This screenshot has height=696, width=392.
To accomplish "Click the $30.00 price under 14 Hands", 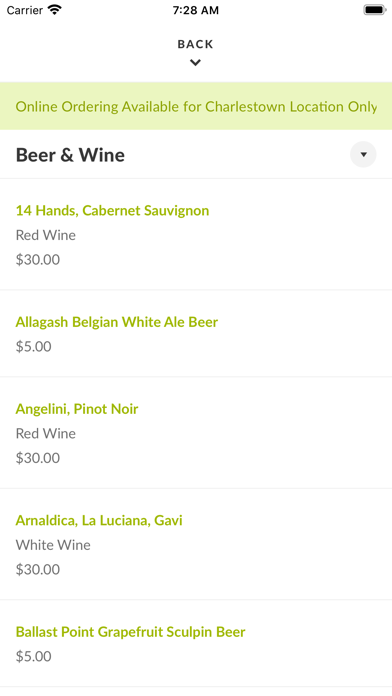I will [38, 260].
